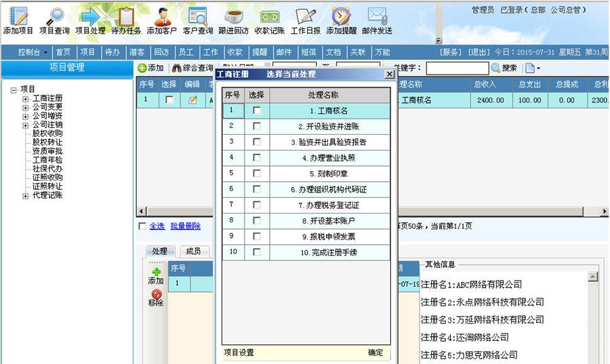Select 社保代办 in the project tree

tap(47, 169)
